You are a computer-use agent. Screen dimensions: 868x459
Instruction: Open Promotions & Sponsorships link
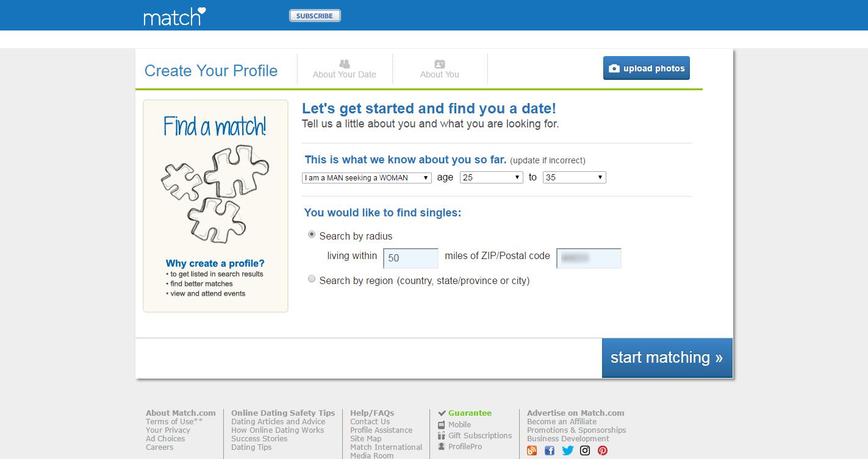coord(576,430)
